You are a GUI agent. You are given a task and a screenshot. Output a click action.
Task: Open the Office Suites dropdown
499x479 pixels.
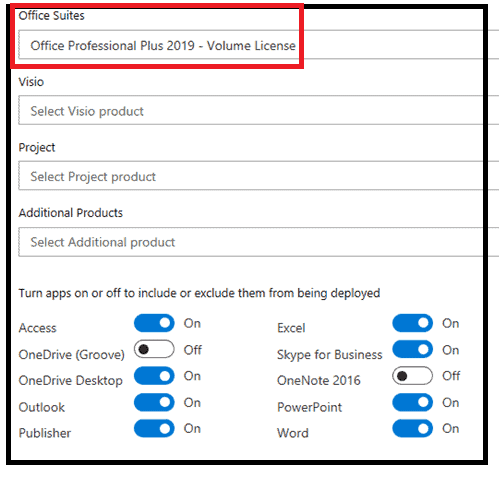258,45
